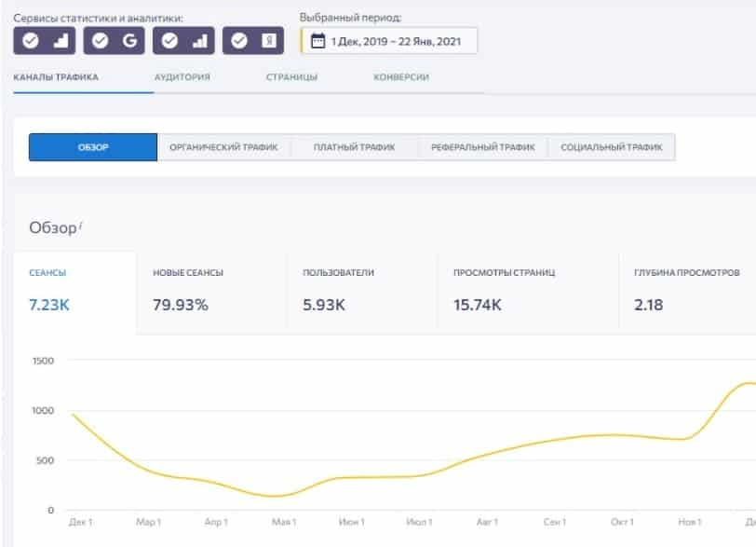Image resolution: width=756 pixels, height=547 pixels.
Task: Show ПЛАТНЫЙ ТРАФИК report
Action: (x=355, y=147)
